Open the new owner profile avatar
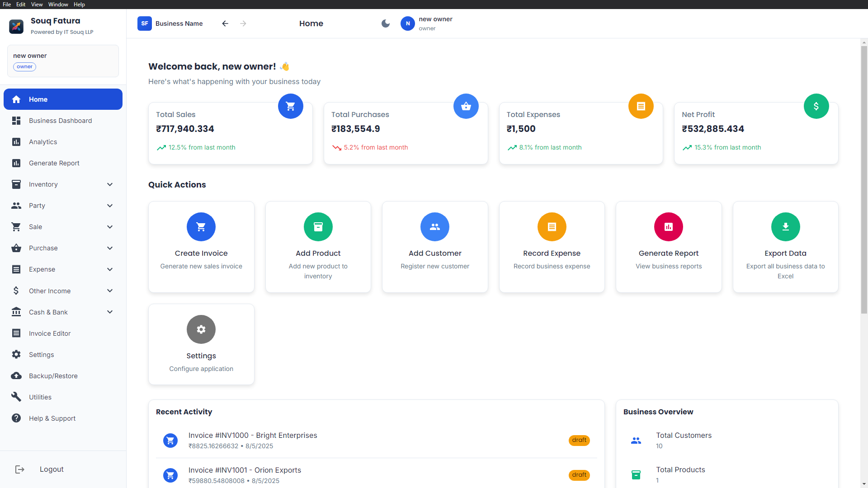Image resolution: width=868 pixels, height=488 pixels. click(407, 23)
